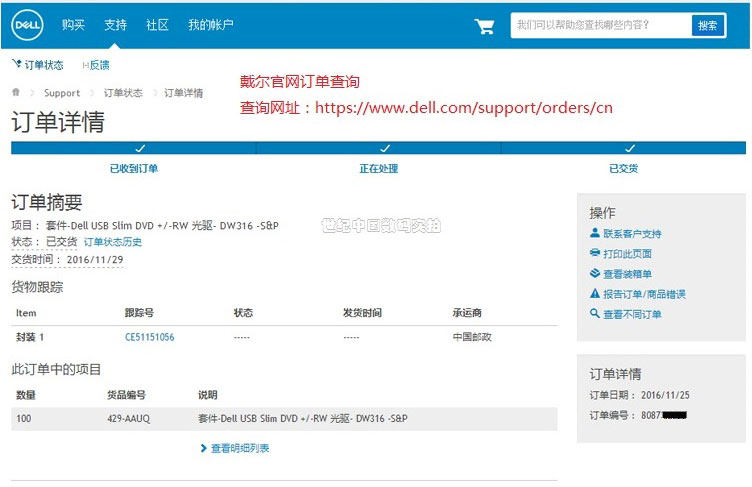Go to 订单状态 in breadcrumb
The height and width of the screenshot is (487, 752).
click(x=123, y=93)
